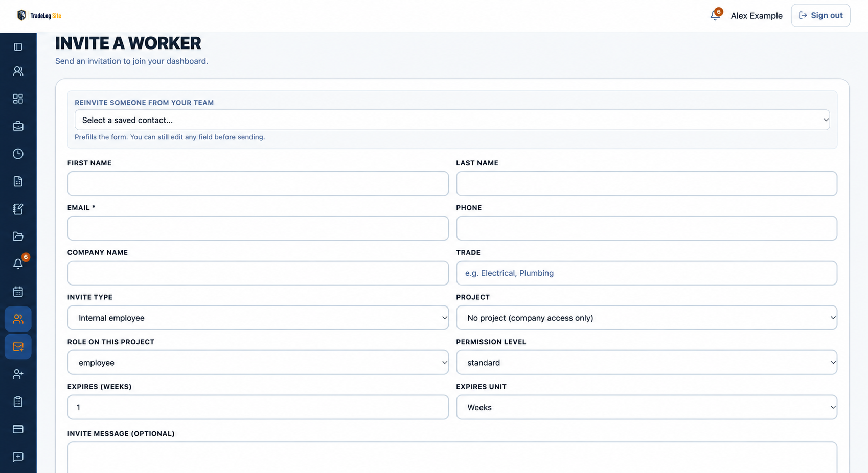This screenshot has height=473, width=868.
Task: Focus the Last Name field
Action: click(647, 183)
